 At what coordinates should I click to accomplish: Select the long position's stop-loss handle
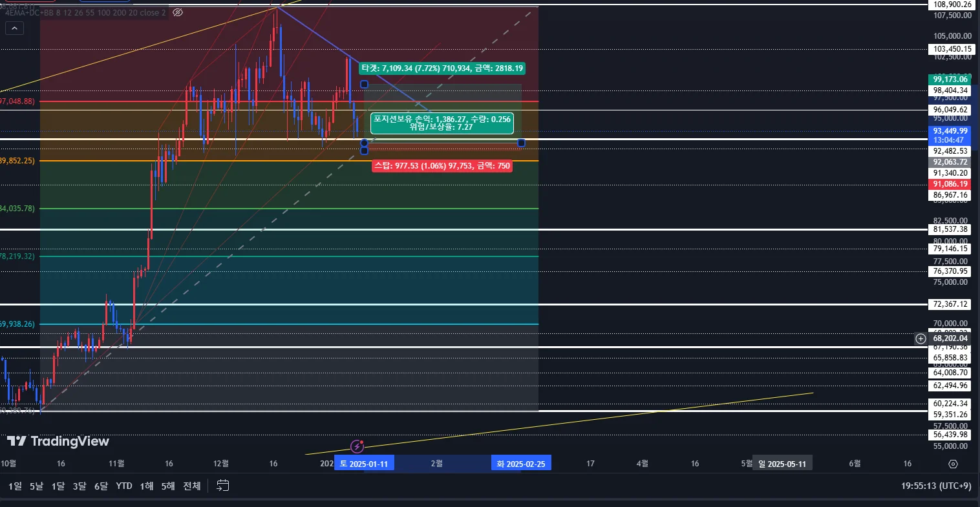pos(365,150)
